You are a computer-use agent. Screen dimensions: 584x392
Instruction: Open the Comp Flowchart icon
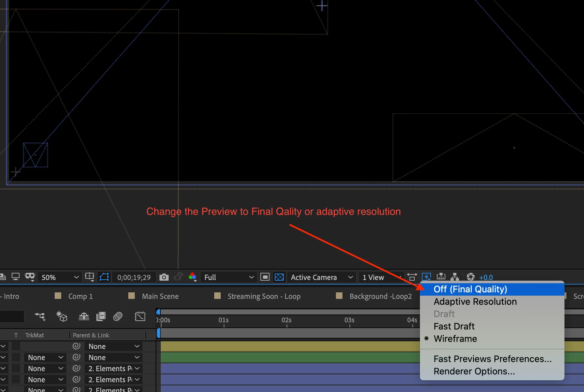coord(455,277)
